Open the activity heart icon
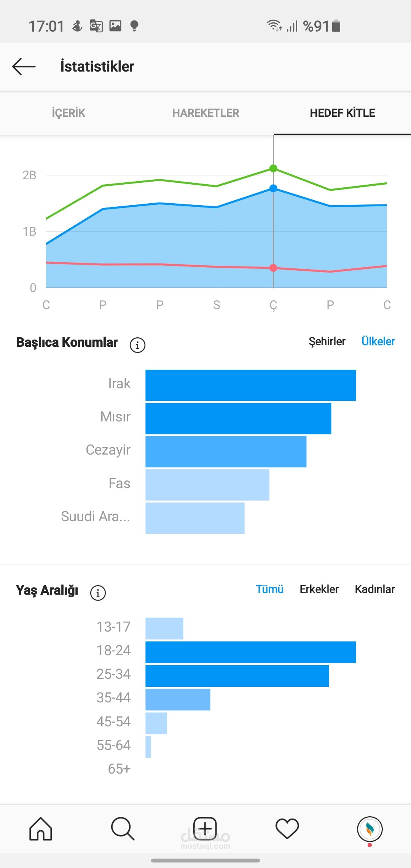Screen dimensions: 411x868 (x=287, y=828)
